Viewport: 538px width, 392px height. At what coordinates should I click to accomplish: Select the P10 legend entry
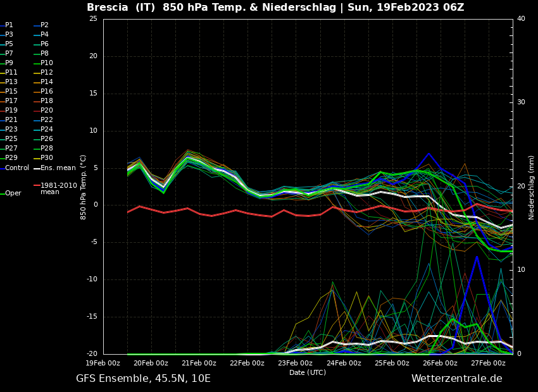47,63
